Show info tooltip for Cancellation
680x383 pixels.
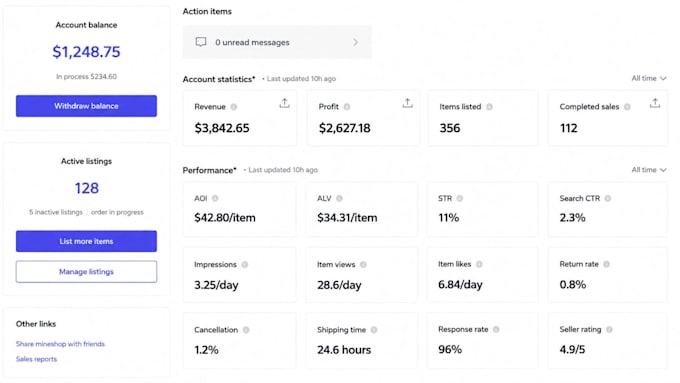[246, 330]
